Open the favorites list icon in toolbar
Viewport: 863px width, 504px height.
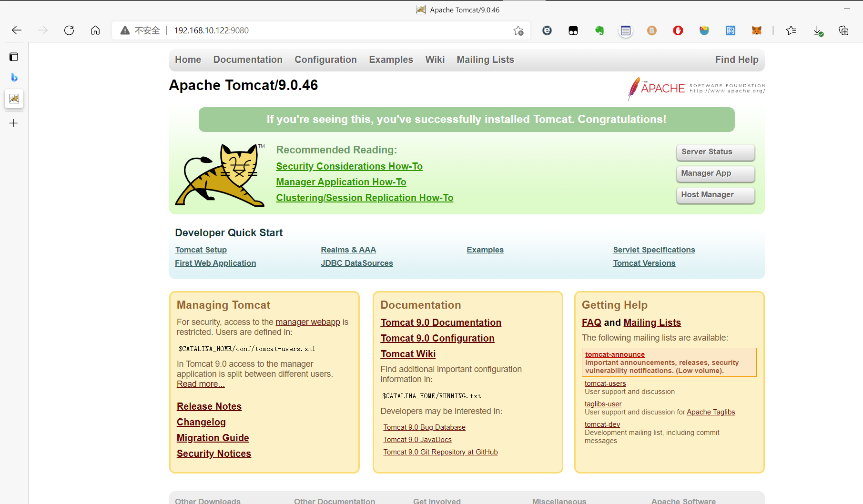(x=791, y=30)
